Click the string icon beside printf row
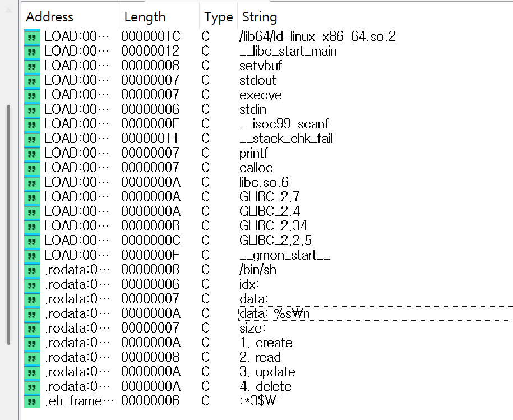The image size is (513, 420). click(x=32, y=153)
